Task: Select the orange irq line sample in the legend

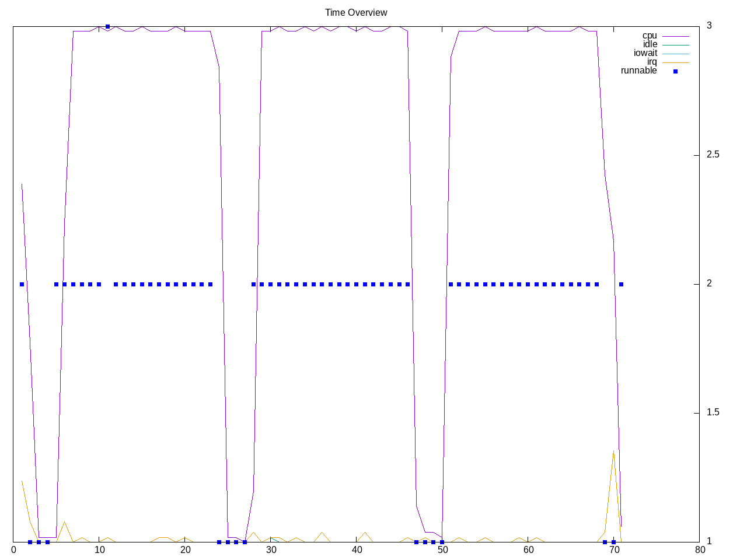Action: click(675, 62)
